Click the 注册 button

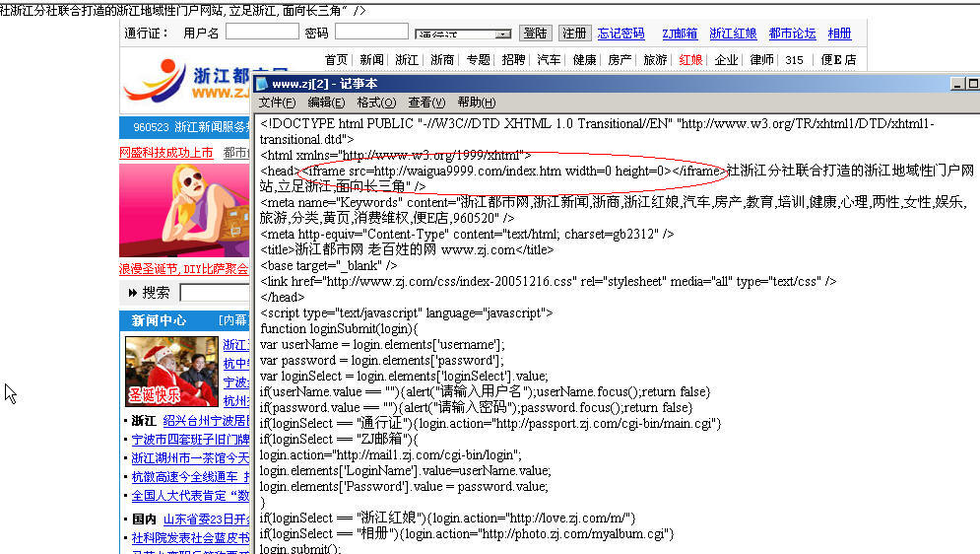coord(574,34)
